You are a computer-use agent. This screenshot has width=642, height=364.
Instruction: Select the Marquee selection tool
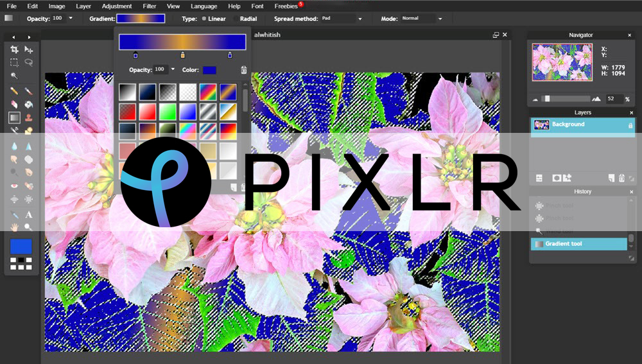14,63
